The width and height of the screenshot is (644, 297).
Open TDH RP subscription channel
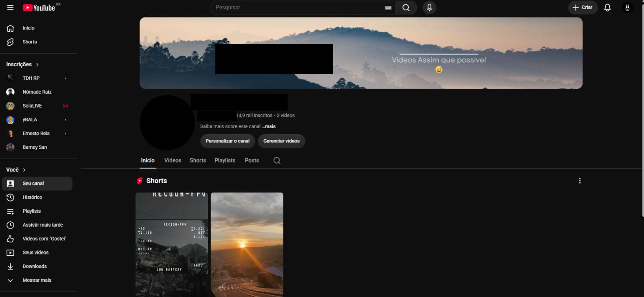point(37,78)
